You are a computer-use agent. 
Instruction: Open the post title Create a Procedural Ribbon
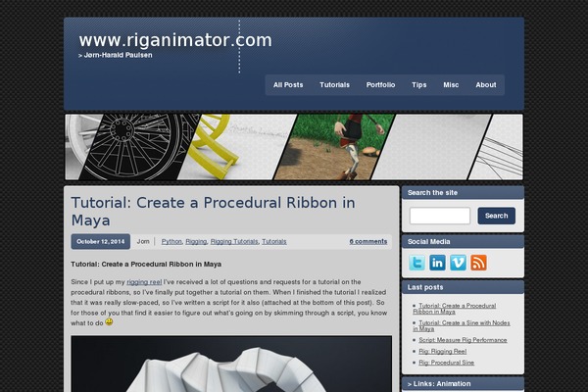tap(213, 212)
